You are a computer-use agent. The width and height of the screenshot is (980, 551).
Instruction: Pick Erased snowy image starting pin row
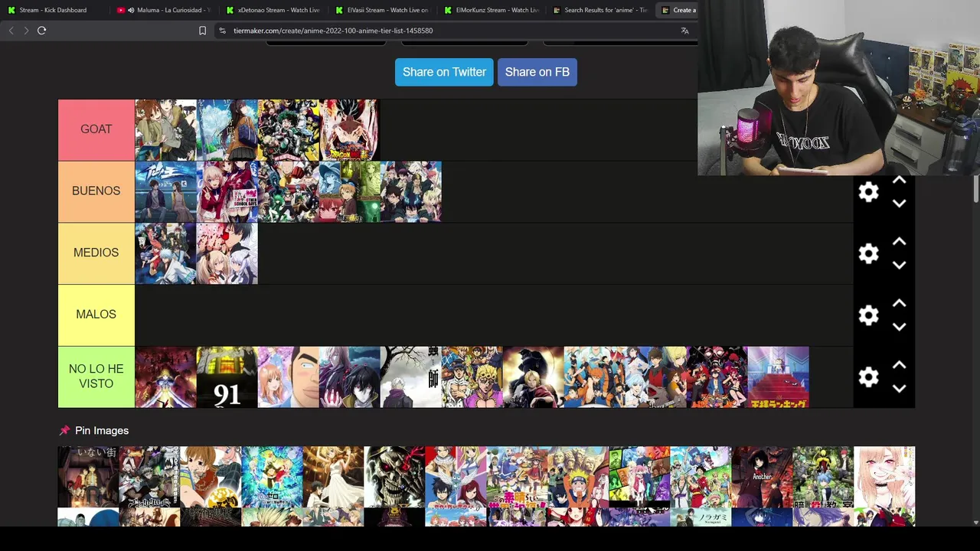tap(88, 478)
